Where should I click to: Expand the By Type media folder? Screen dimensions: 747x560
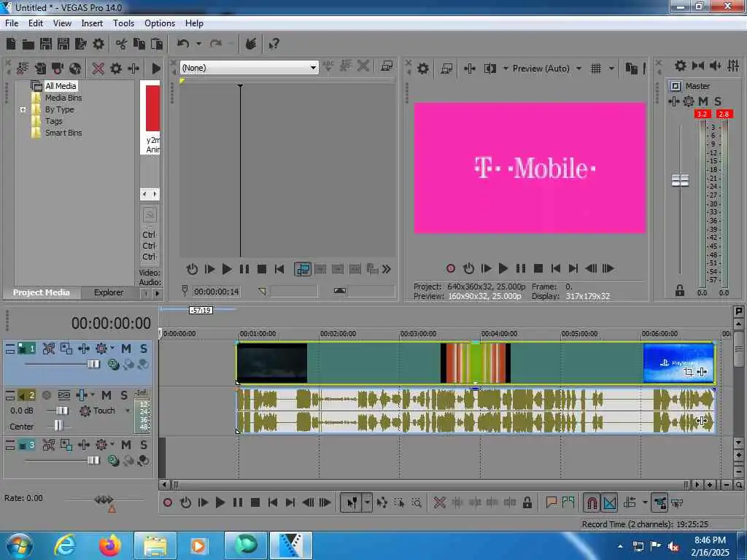(23, 109)
